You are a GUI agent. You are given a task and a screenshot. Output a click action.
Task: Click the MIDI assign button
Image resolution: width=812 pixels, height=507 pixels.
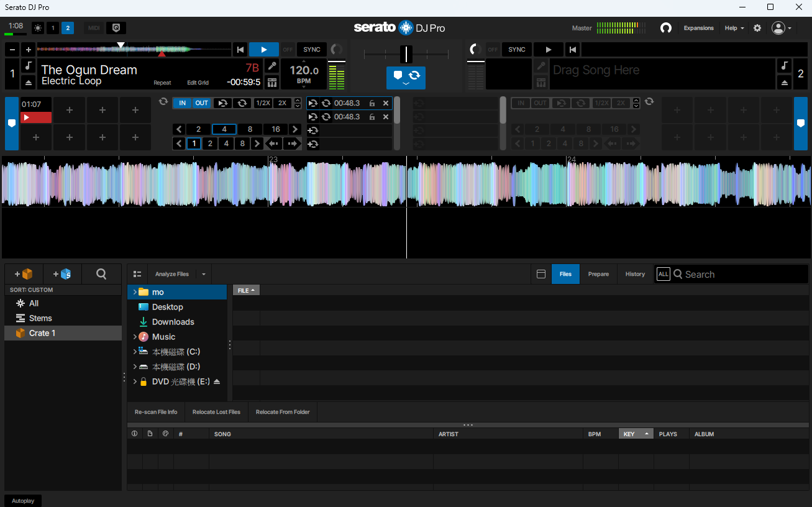point(94,28)
